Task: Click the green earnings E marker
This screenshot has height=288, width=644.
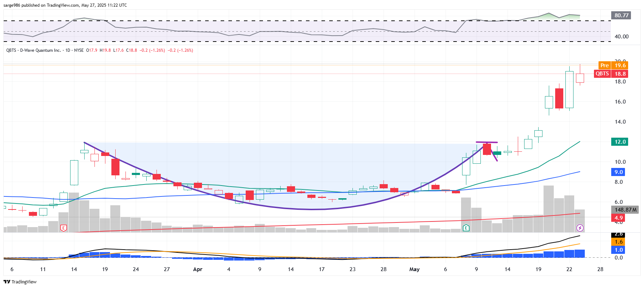Action: pos(466,228)
